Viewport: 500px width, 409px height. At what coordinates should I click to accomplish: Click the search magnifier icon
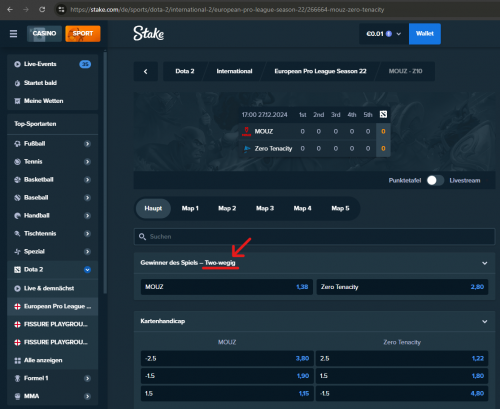142,237
